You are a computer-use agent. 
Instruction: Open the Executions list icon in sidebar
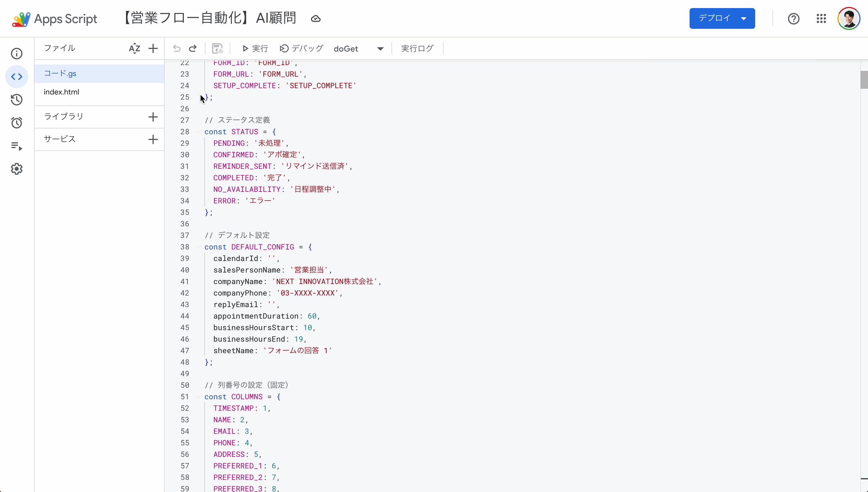click(x=16, y=146)
